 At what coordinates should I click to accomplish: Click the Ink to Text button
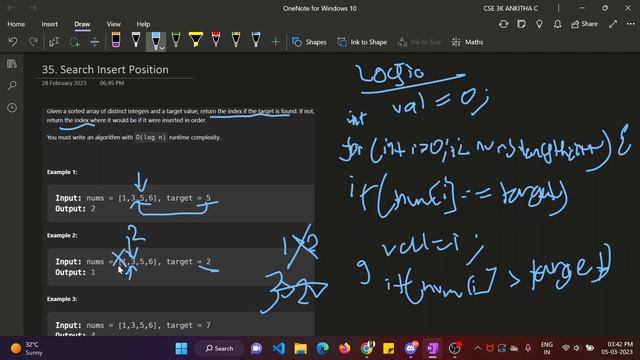(419, 42)
